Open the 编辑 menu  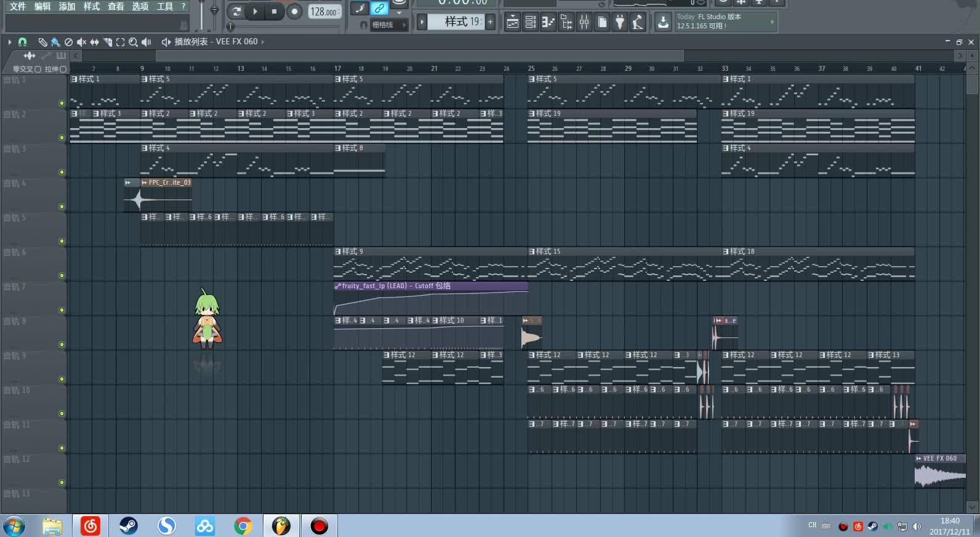42,6
